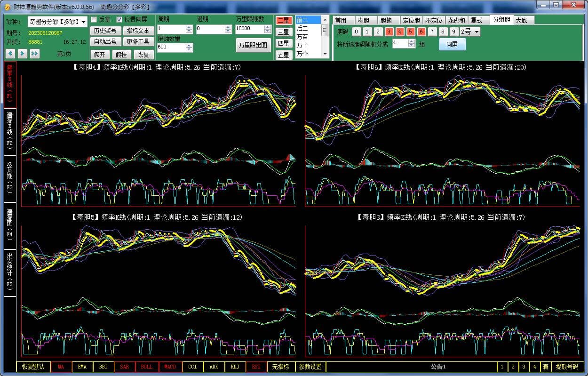Toggle the MACD indicator at bottom
This screenshot has height=376, width=588.
coord(170,367)
